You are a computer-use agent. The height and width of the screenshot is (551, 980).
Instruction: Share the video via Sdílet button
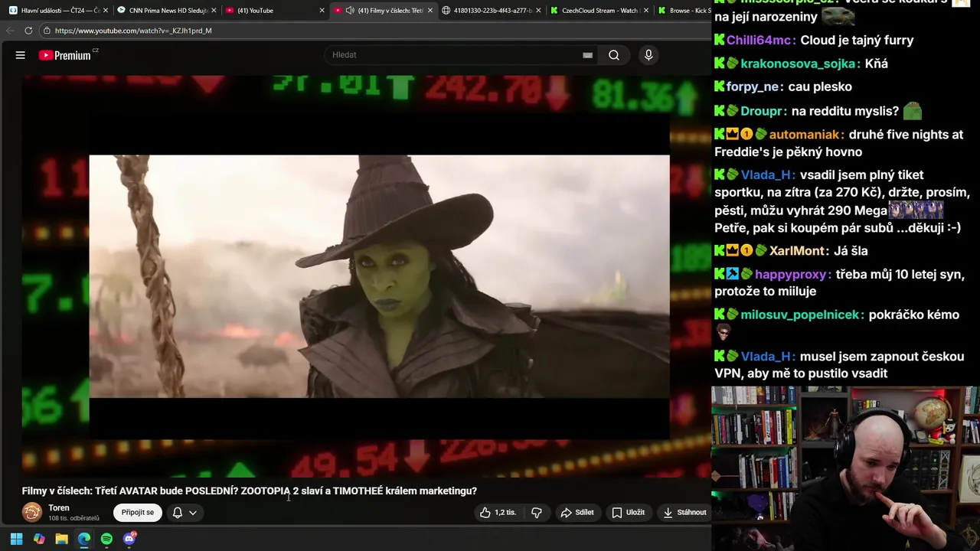[x=577, y=513]
